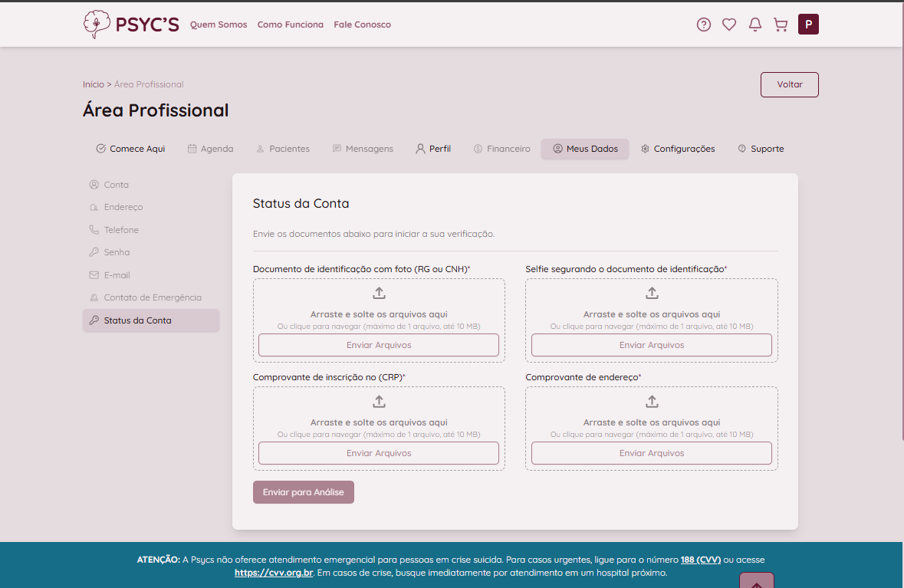904x588 pixels.
Task: Click the help question mark icon in header
Action: pos(703,25)
